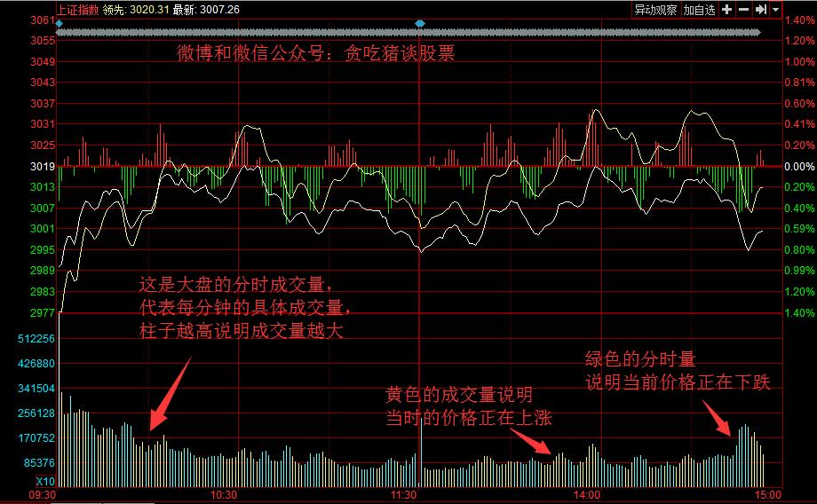Image resolution: width=817 pixels, height=504 pixels.
Task: Select the 3049 price axis label
Action: (x=43, y=62)
